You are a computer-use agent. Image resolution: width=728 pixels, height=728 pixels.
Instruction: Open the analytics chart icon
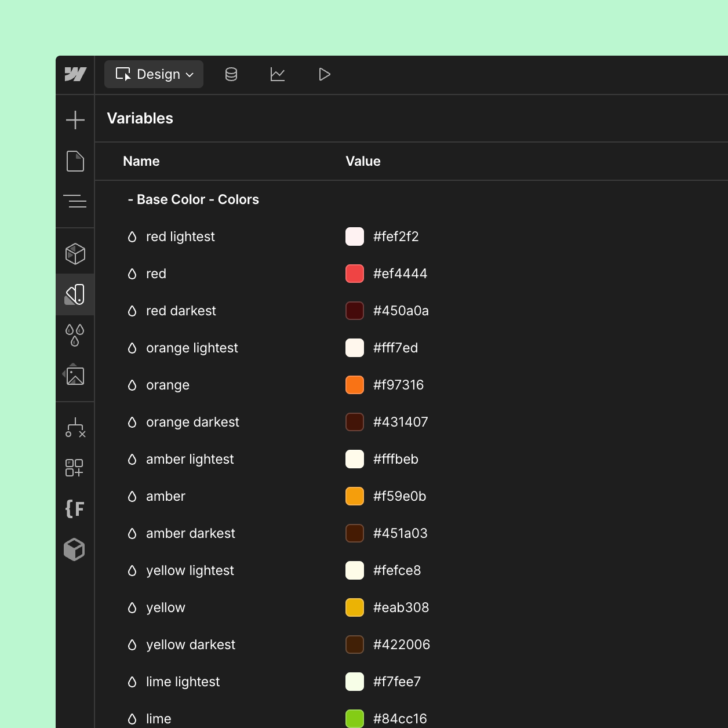click(x=278, y=74)
